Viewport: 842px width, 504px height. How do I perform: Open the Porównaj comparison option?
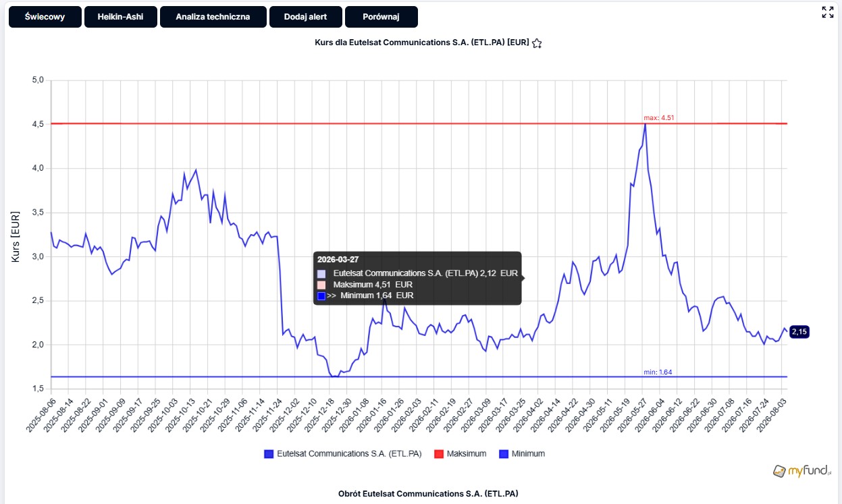coord(381,17)
